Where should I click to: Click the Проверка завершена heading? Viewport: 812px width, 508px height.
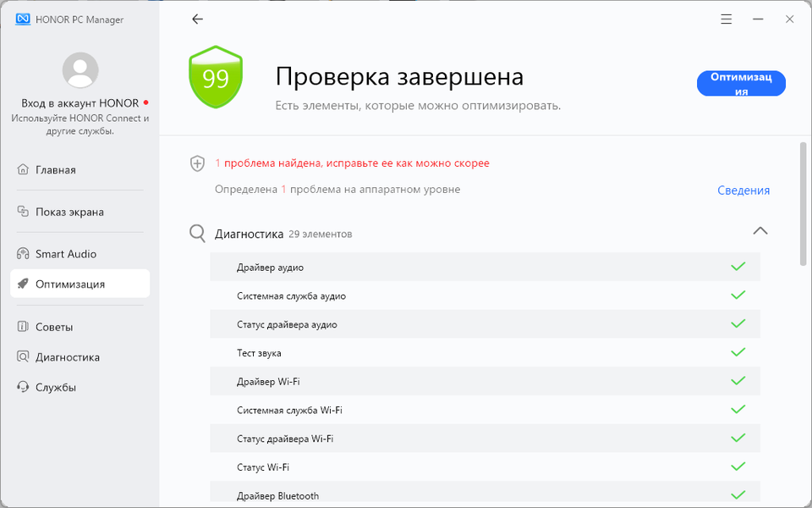(x=399, y=77)
